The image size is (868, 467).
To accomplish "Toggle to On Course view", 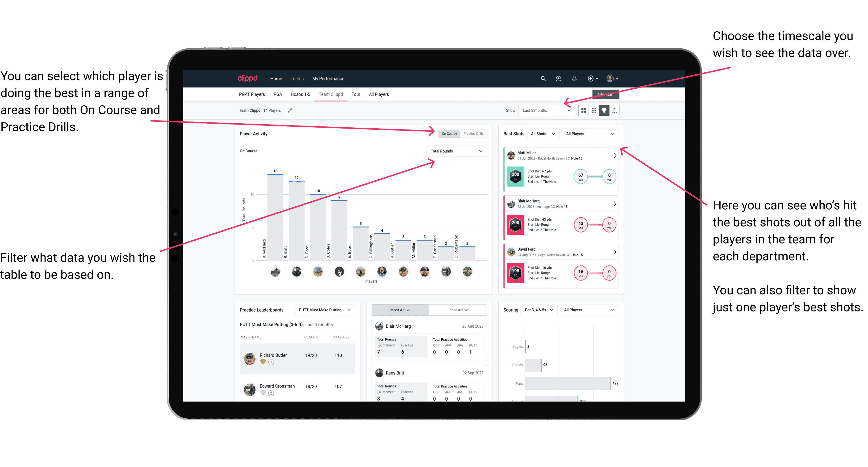I will (450, 133).
